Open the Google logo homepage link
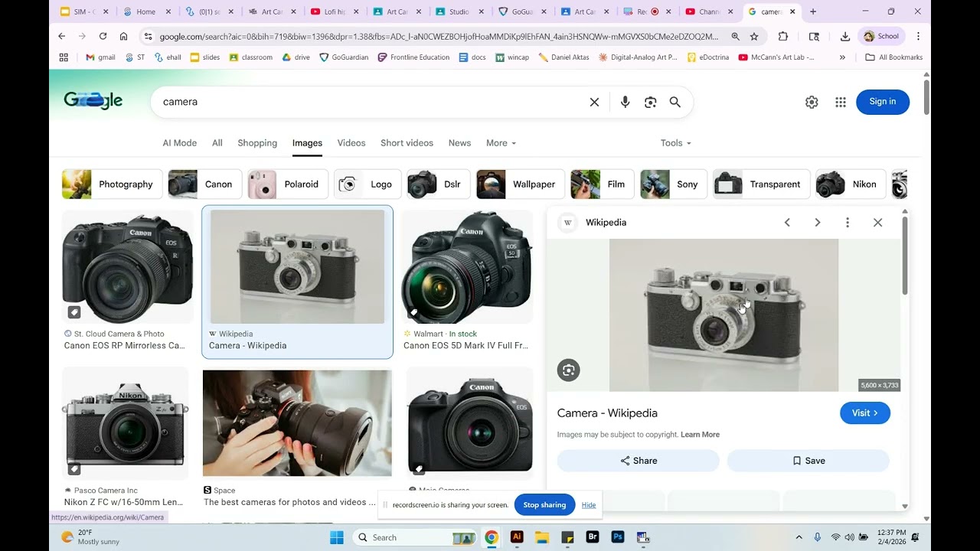This screenshot has width=980, height=551. [93, 101]
